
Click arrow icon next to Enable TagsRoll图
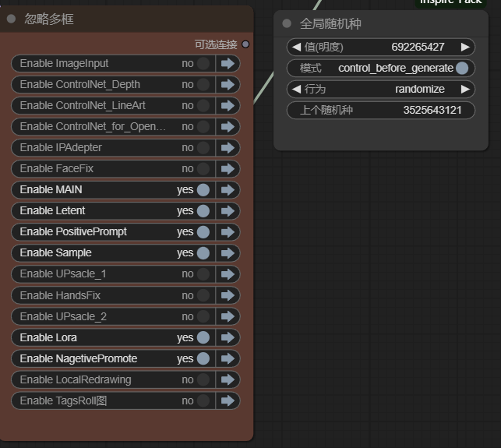click(x=228, y=400)
